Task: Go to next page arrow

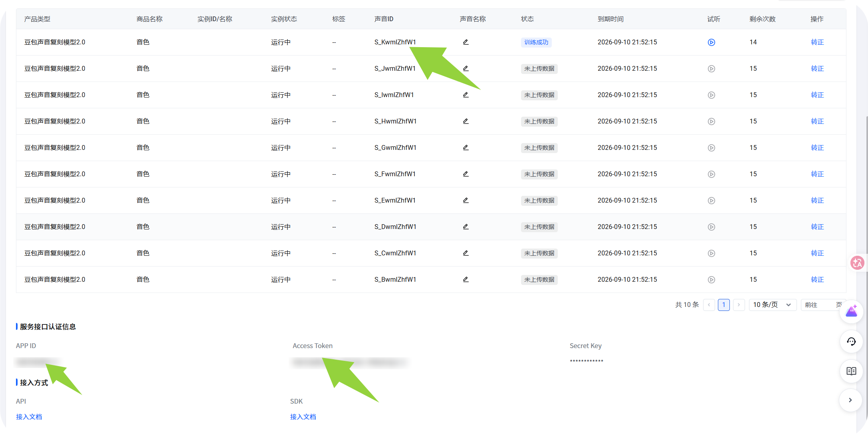Action: click(739, 305)
